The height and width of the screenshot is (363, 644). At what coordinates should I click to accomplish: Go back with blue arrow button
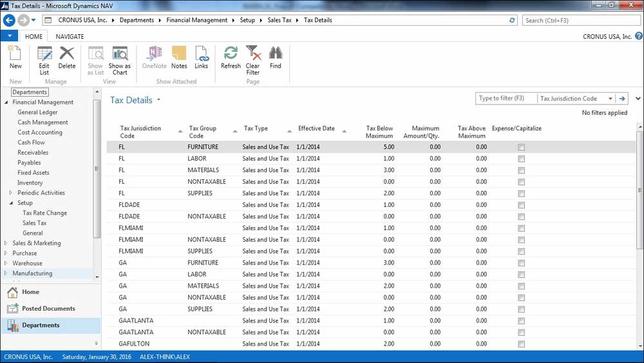click(9, 20)
